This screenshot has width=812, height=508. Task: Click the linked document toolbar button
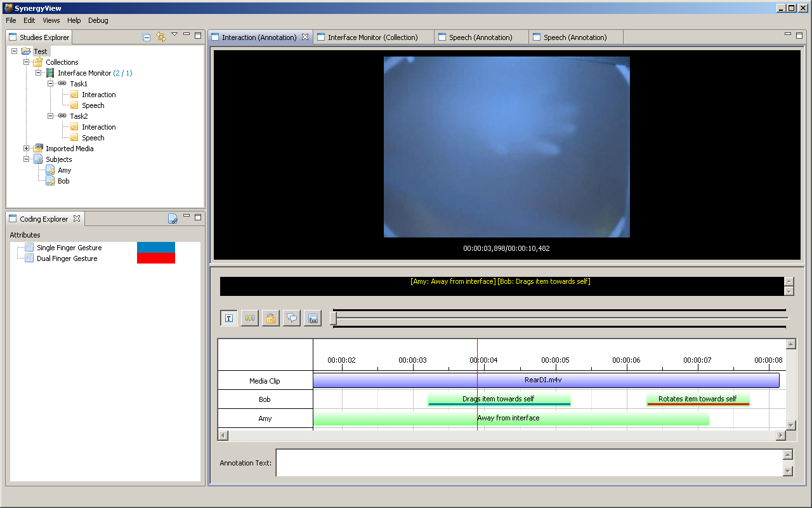click(312, 318)
